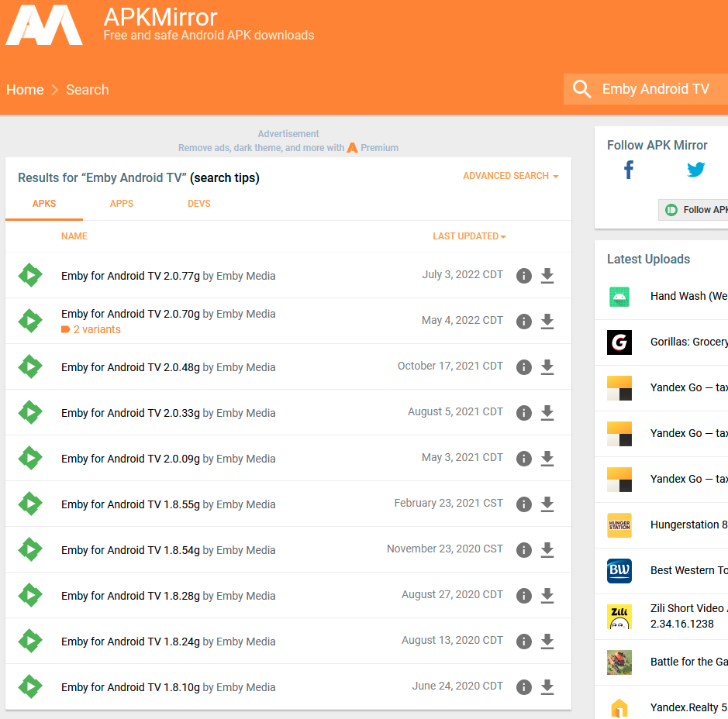Open Emby Media developer link for 2.0.33g
728x719 pixels.
click(x=246, y=413)
